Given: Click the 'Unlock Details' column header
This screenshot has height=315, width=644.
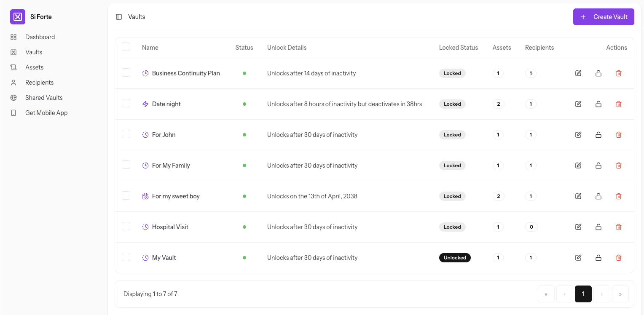Looking at the screenshot, I should [287, 48].
